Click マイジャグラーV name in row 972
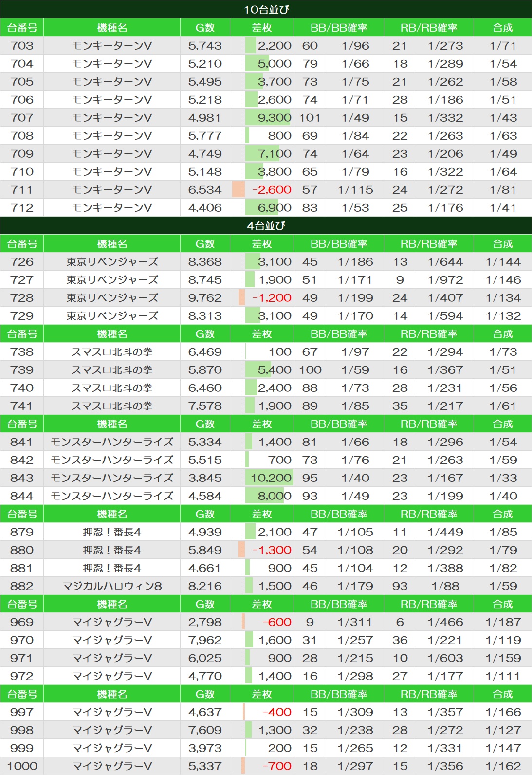 (112, 676)
